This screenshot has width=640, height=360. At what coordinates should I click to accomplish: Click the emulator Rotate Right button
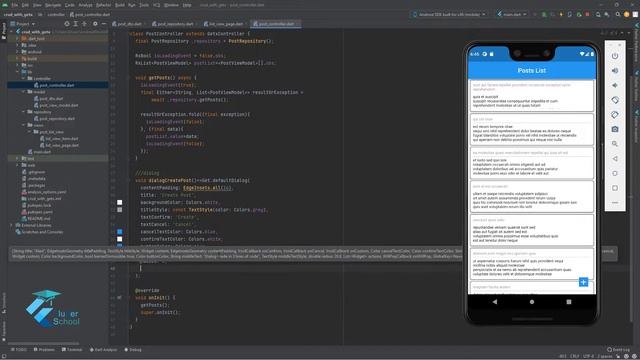(615, 115)
